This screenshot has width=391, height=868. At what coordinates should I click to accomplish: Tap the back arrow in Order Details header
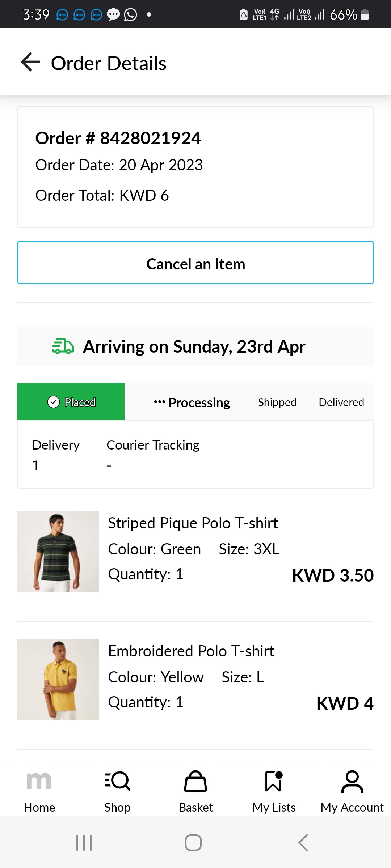click(x=30, y=62)
